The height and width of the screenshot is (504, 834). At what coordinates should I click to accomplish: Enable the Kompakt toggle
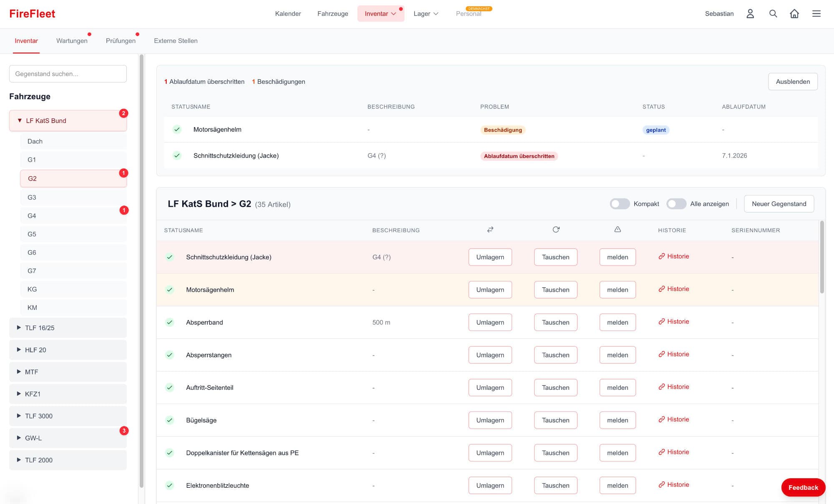pos(620,204)
